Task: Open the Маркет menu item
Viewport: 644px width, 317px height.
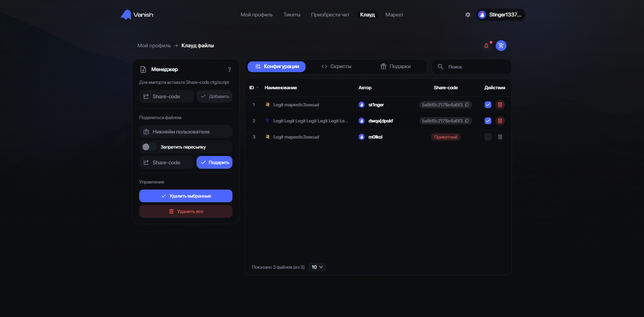Action: 394,15
